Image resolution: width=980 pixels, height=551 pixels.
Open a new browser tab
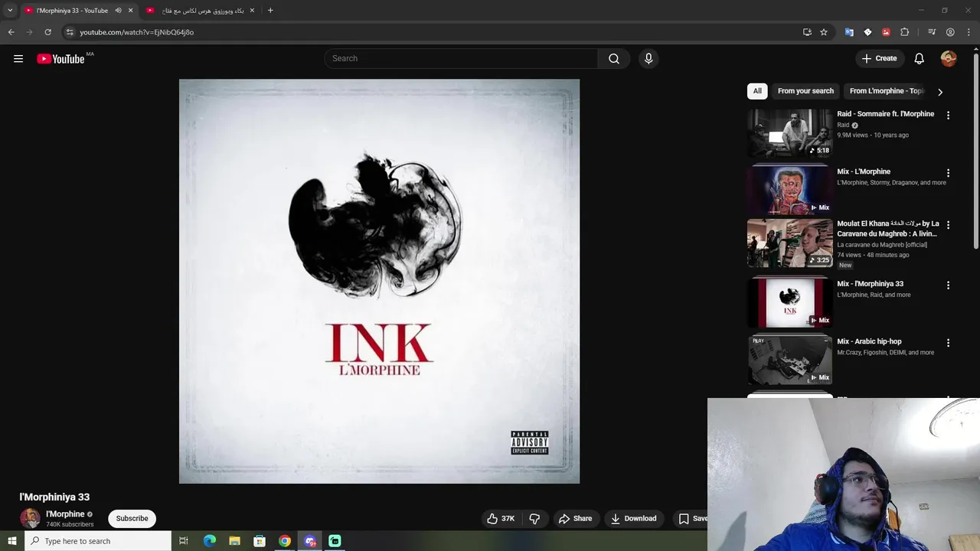point(270,11)
